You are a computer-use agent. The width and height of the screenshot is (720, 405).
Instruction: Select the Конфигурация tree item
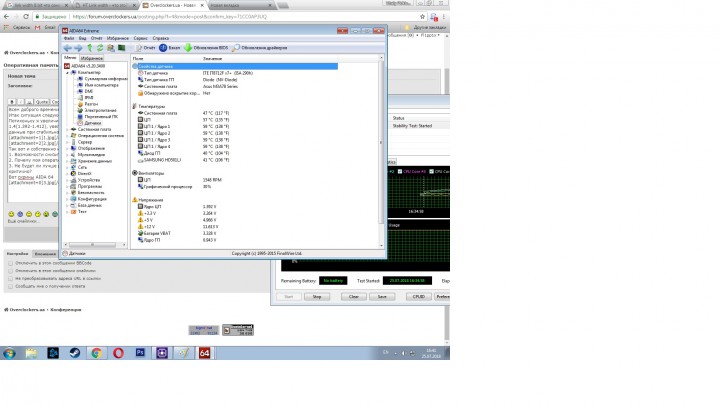pyautogui.click(x=88, y=199)
